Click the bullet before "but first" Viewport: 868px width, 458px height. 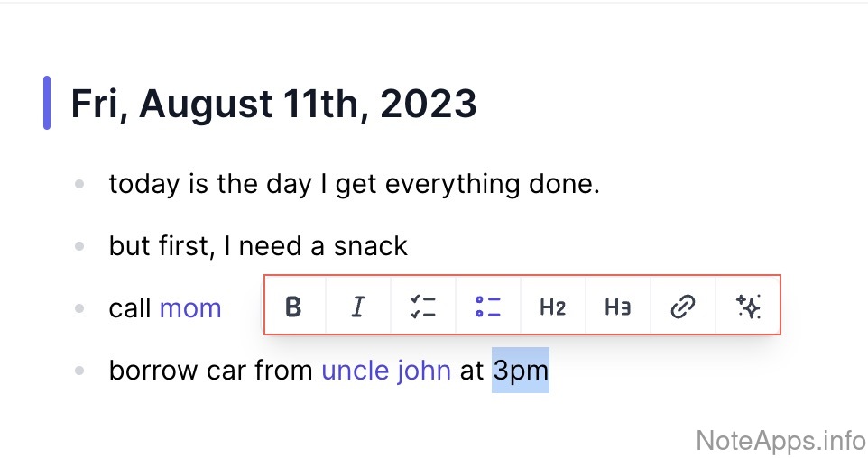(x=80, y=245)
